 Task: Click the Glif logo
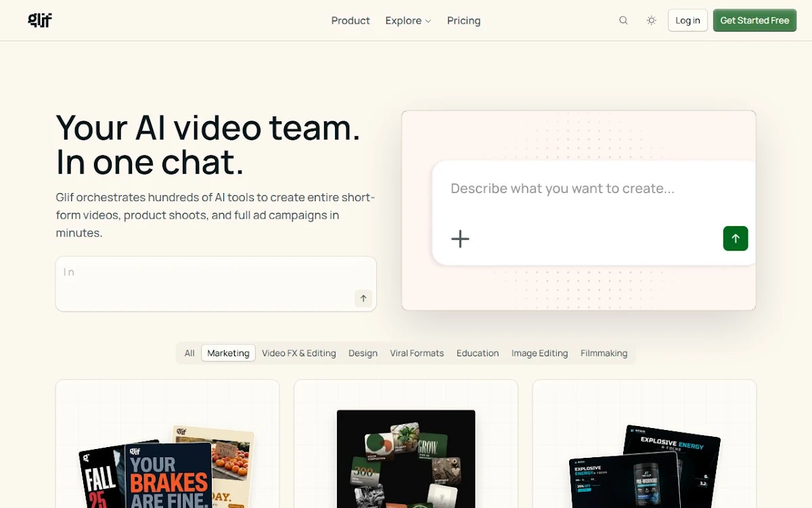point(40,20)
